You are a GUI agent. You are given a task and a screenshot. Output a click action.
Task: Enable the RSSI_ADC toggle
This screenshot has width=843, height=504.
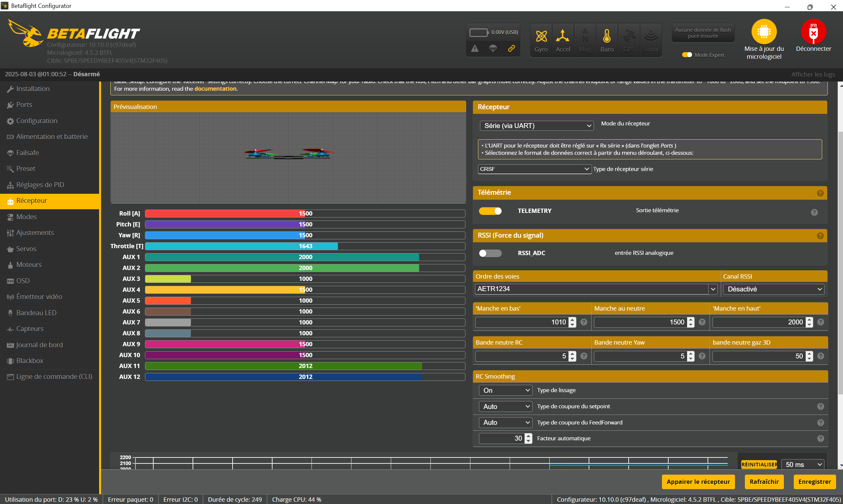490,253
